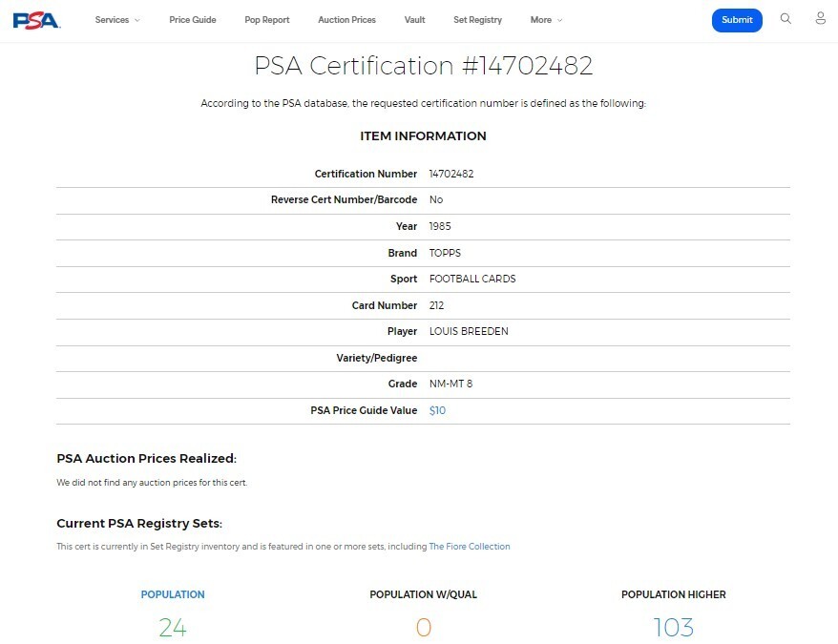Click the player name LOUIS BREEDEN

coord(469,331)
